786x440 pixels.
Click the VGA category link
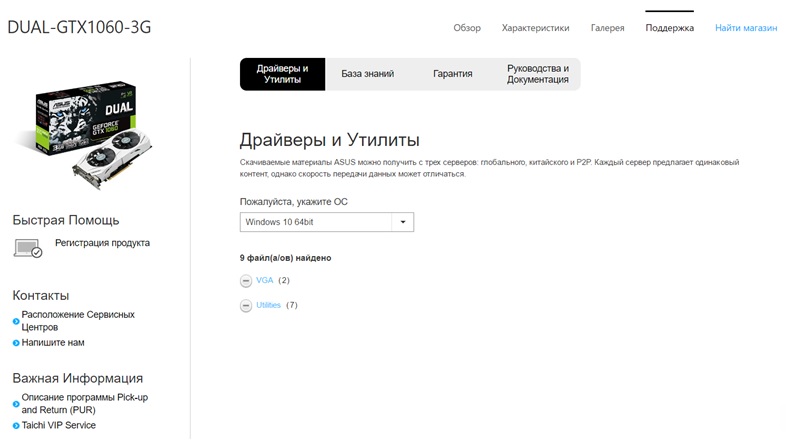pos(264,280)
